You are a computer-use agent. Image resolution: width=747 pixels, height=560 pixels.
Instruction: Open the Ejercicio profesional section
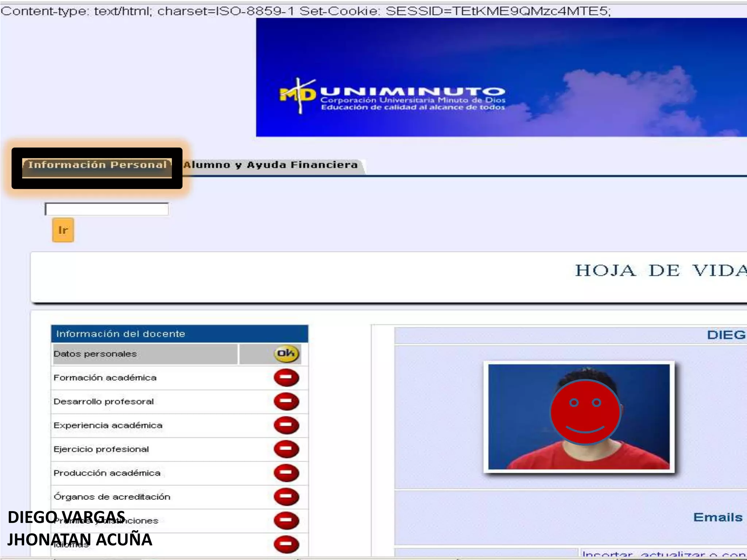pyautogui.click(x=101, y=449)
